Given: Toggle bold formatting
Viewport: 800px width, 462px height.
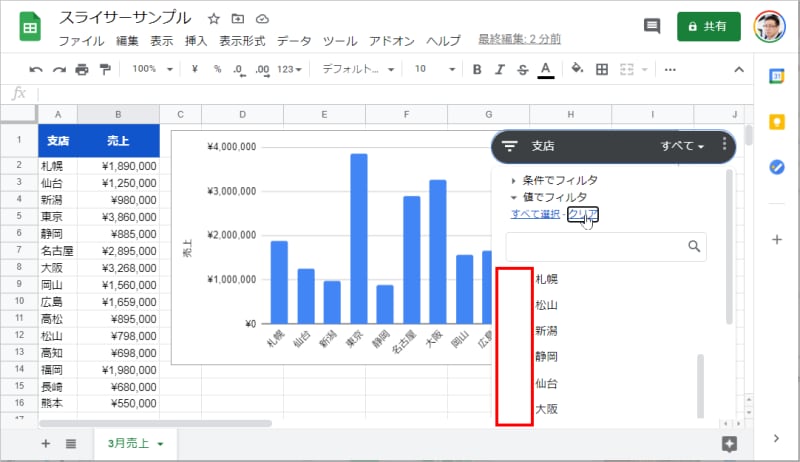Looking at the screenshot, I should (x=477, y=69).
